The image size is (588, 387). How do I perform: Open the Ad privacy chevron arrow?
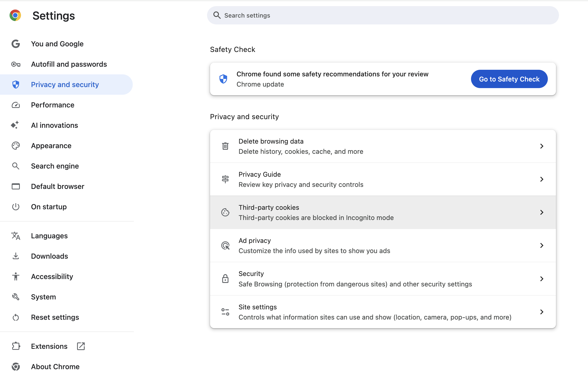point(542,245)
